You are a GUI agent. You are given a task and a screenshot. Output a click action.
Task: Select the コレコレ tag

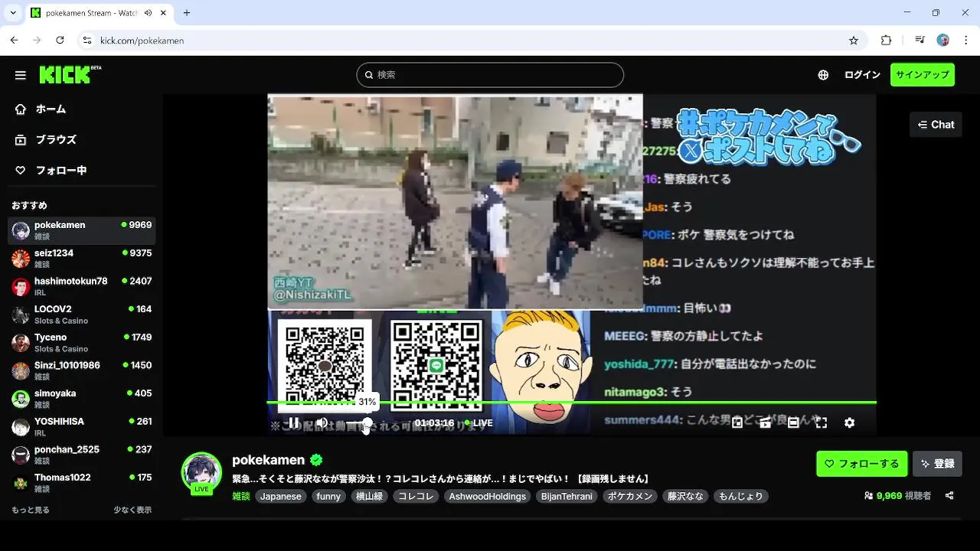pyautogui.click(x=416, y=496)
